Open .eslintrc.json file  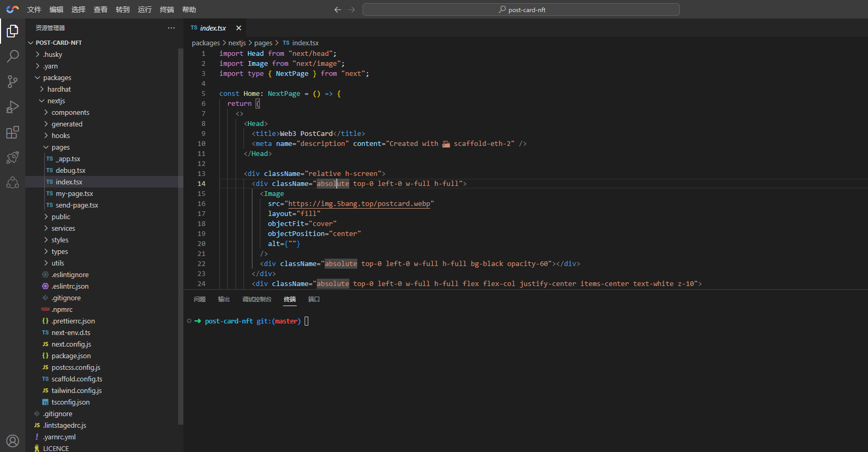(104, 286)
